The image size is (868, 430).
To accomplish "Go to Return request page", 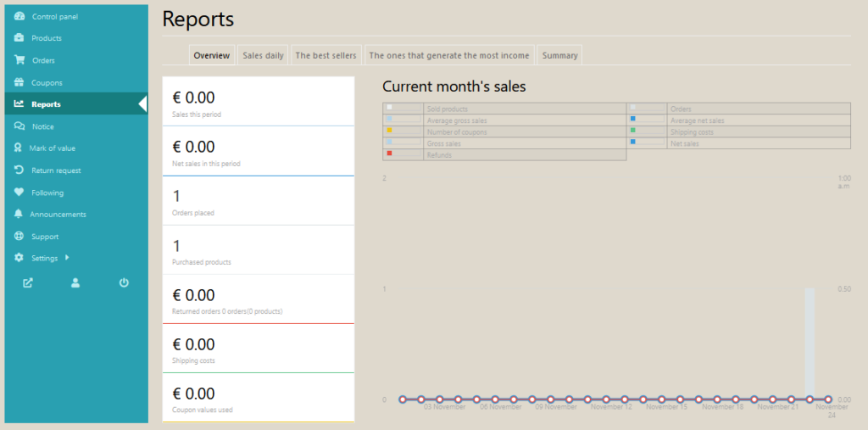I will pos(56,170).
